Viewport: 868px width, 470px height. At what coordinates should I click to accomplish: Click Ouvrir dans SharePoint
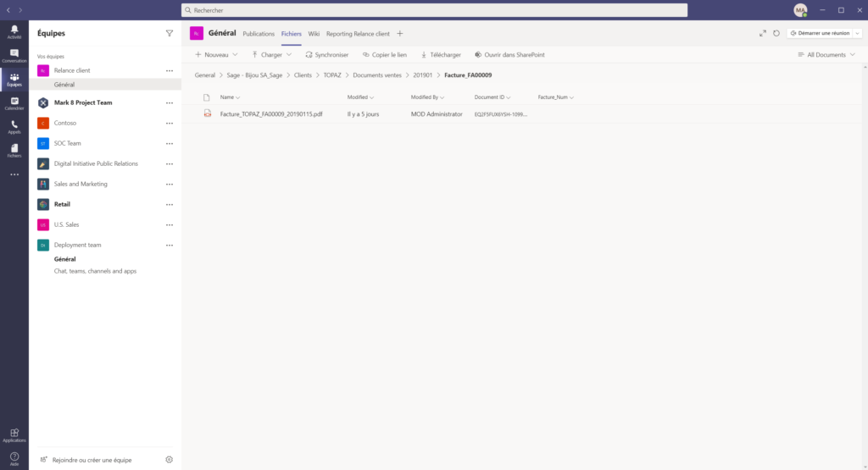[x=509, y=54]
